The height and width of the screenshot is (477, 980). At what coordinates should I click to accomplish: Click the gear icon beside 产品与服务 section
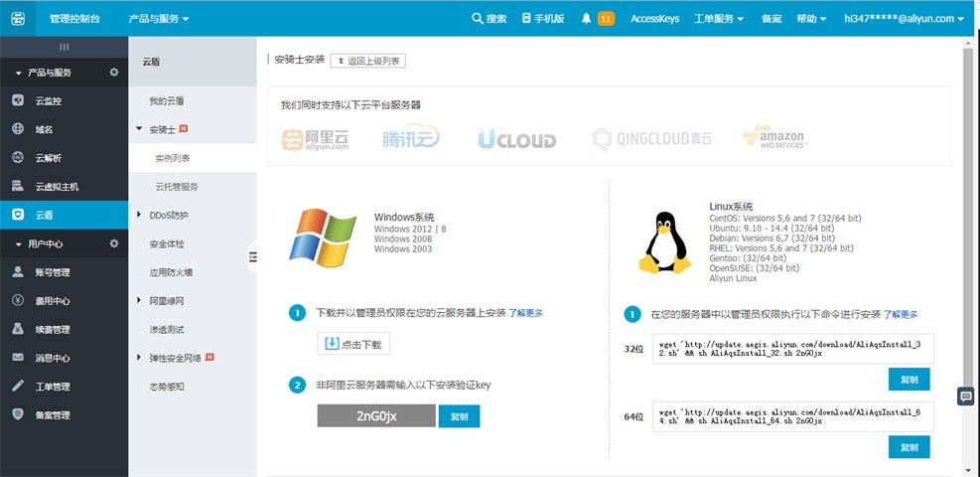point(113,73)
